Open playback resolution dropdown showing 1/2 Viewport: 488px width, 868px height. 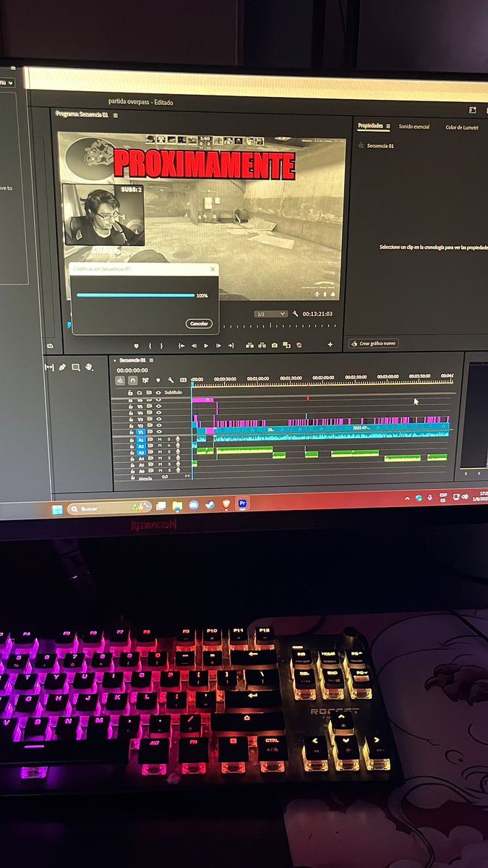tap(271, 314)
